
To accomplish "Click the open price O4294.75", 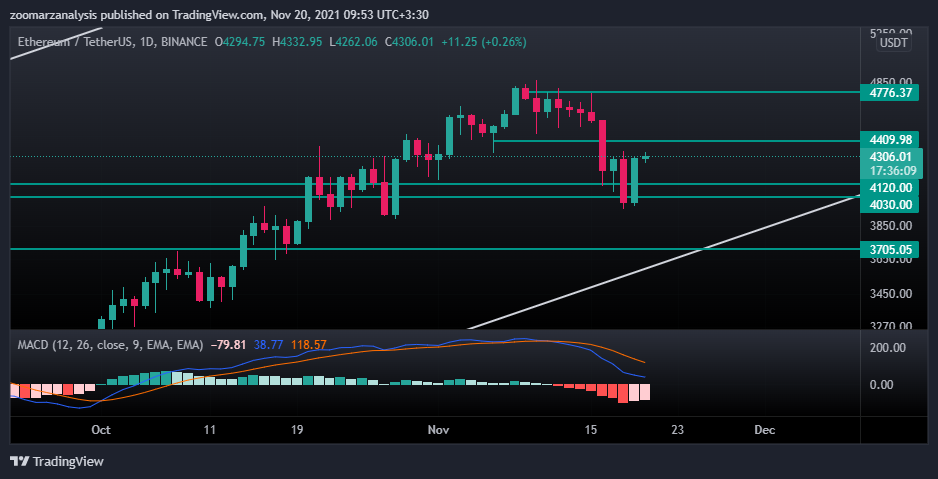I will coord(240,42).
